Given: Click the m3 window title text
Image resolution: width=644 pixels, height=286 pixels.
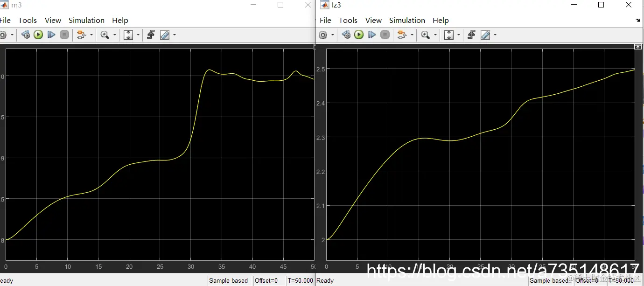Looking at the screenshot, I should [x=16, y=5].
